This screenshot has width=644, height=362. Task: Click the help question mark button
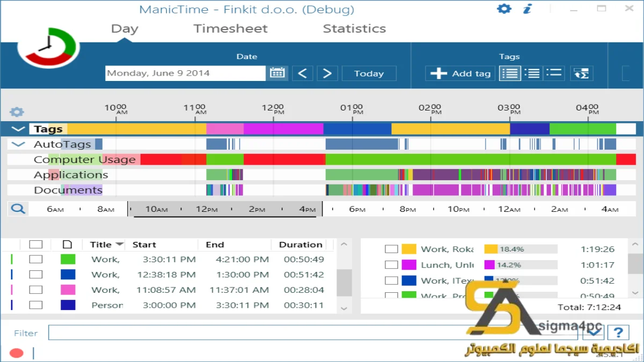(618, 332)
